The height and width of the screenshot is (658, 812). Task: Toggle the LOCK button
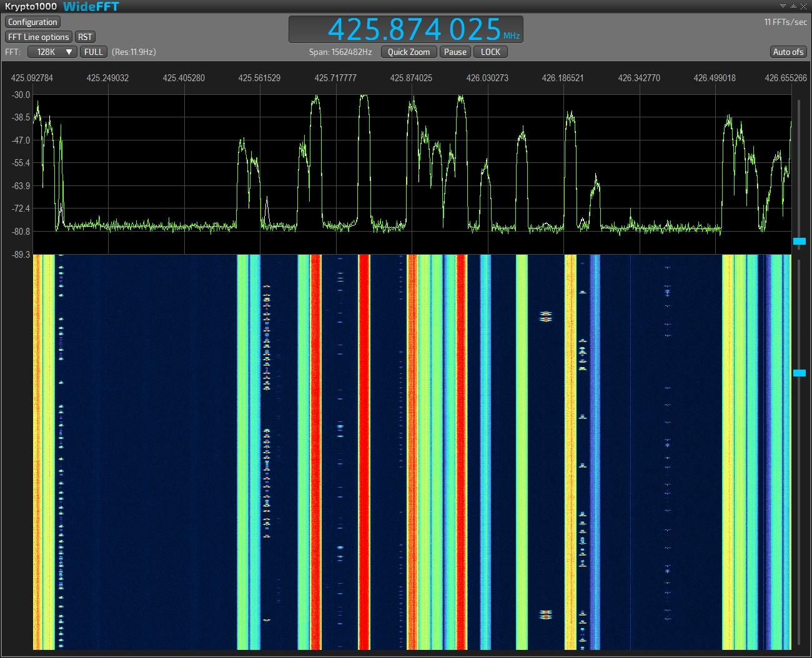click(x=490, y=52)
